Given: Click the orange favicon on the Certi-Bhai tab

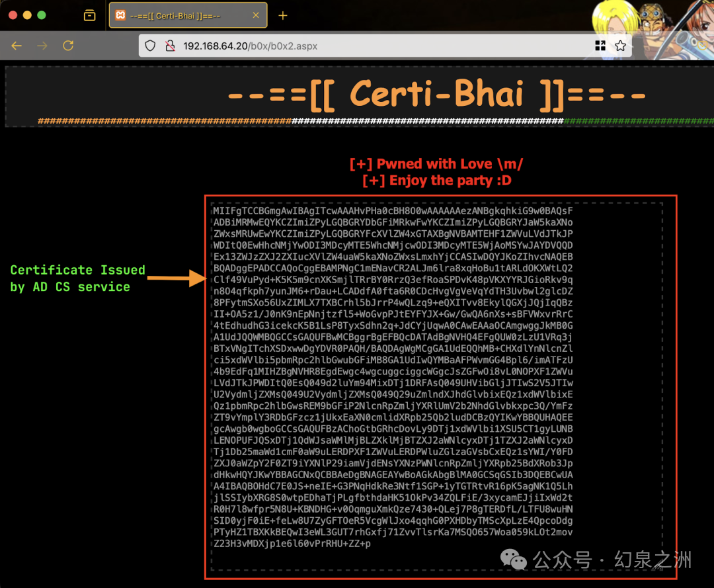Looking at the screenshot, I should click(x=120, y=15).
